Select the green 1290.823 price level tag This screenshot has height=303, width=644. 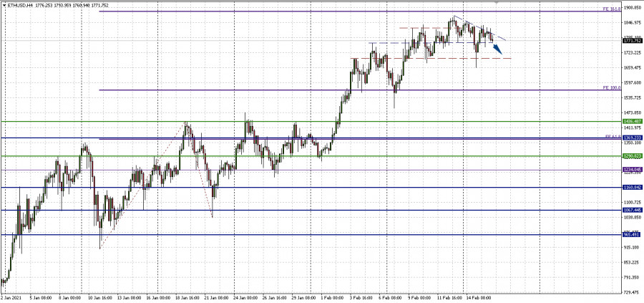630,156
